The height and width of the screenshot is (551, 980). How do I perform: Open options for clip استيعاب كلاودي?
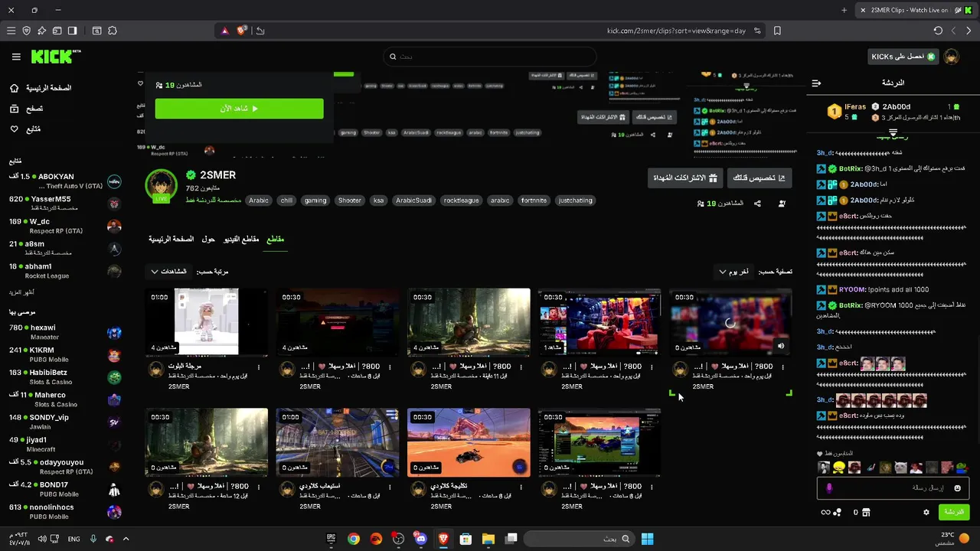point(390,487)
